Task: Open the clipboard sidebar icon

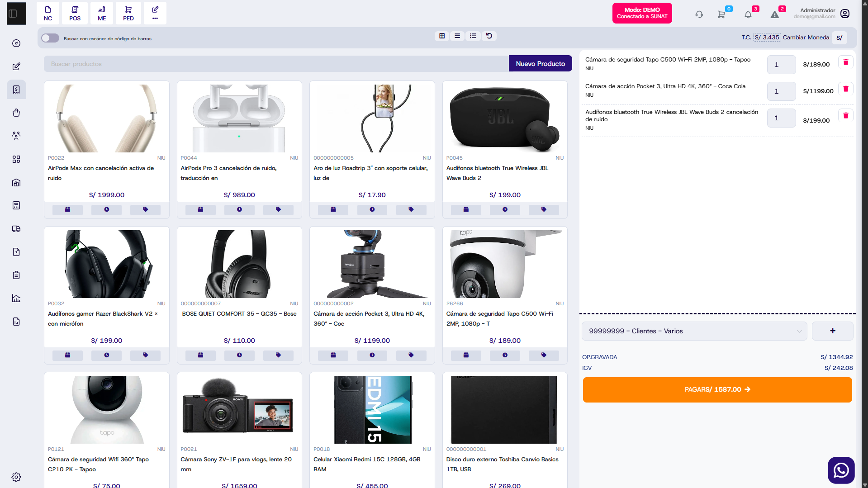Action: pos(16,275)
